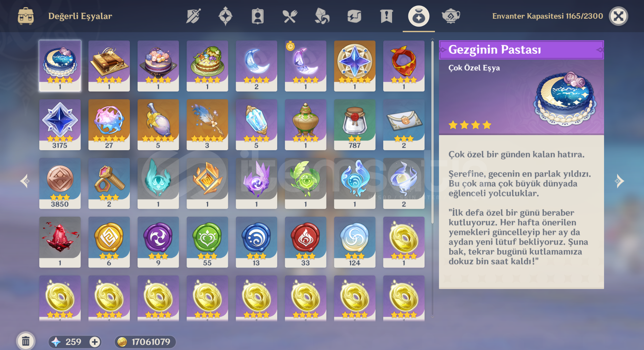Open the Gadgets tab
644x350 pixels.
354,16
